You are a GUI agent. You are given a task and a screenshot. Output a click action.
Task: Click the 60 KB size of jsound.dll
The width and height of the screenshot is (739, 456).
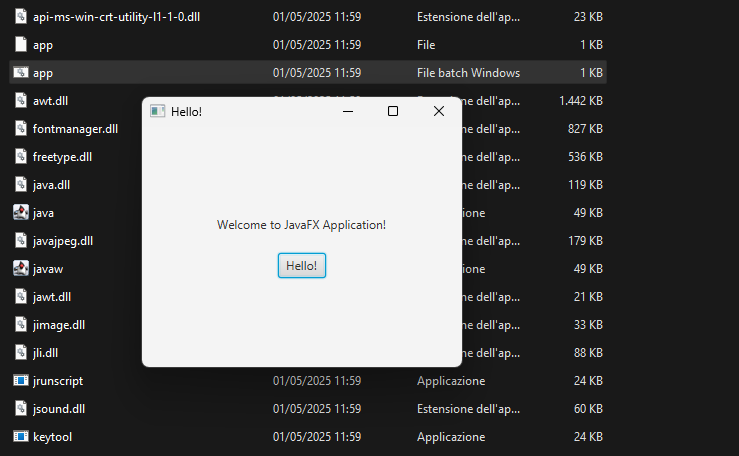pyautogui.click(x=588, y=408)
